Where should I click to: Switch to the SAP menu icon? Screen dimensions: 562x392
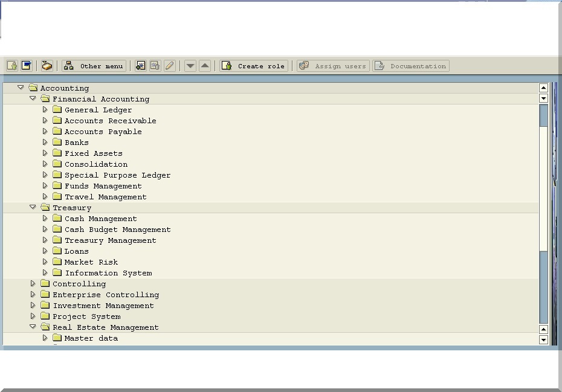27,66
